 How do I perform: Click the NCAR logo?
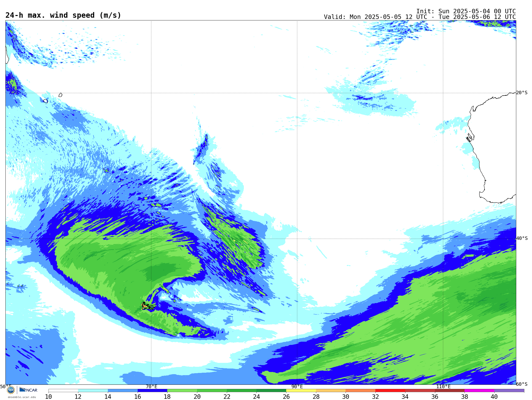pyautogui.click(x=28, y=390)
